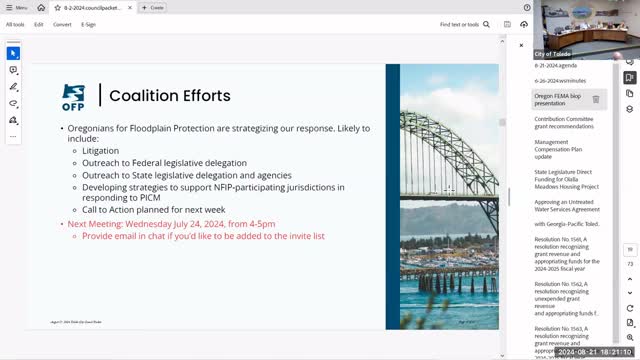Pick the highlighter pen tool

click(13, 87)
